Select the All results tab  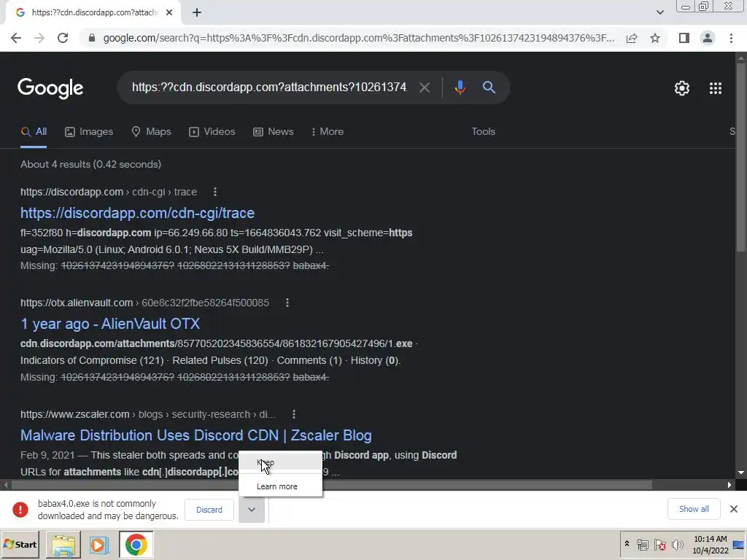34,132
